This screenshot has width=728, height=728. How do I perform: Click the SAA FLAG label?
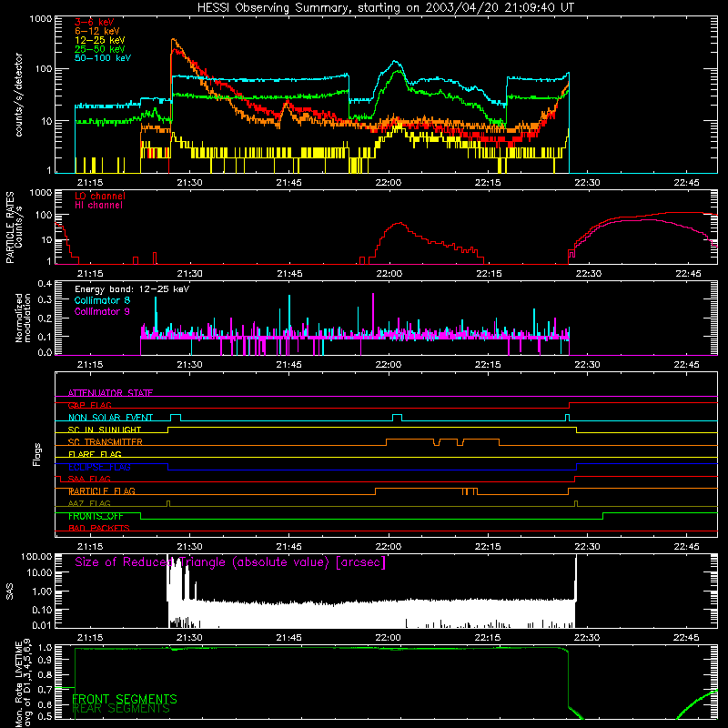tap(89, 479)
